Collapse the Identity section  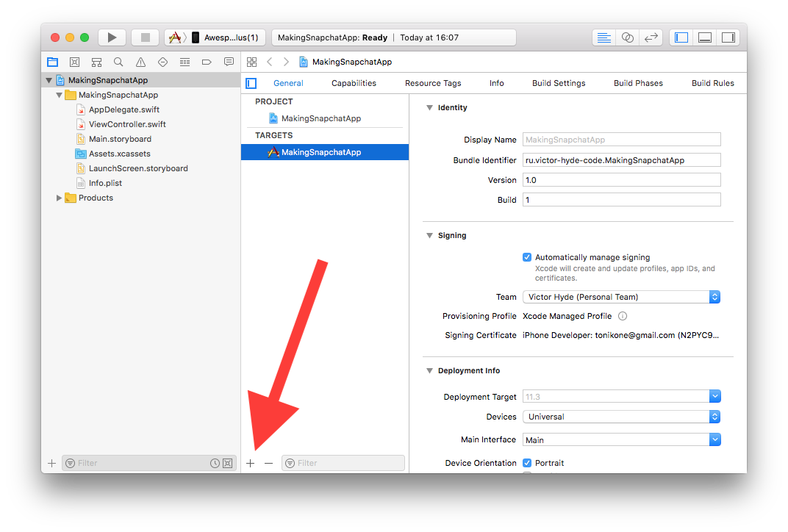430,107
